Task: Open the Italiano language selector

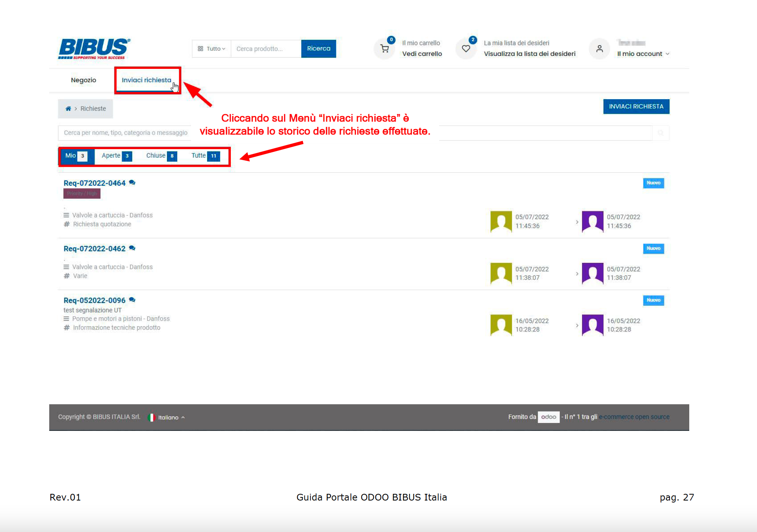Action: (x=168, y=417)
